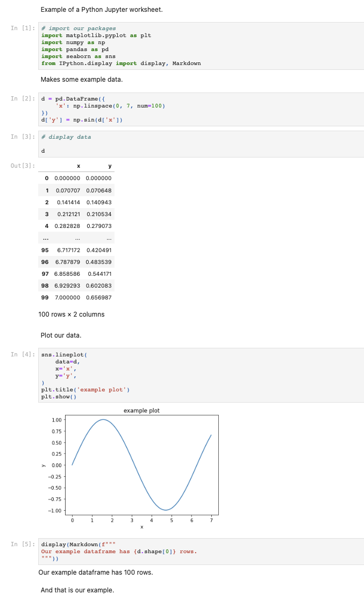The width and height of the screenshot is (364, 608).
Task: Click row index 95 in table
Action: 45,250
